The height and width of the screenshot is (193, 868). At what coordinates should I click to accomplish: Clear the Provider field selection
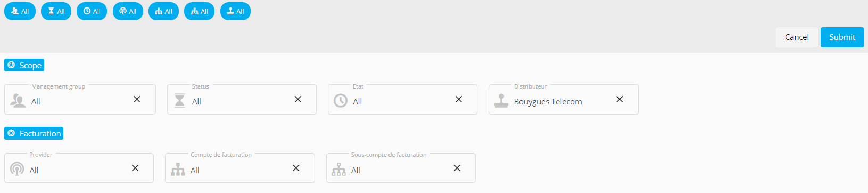click(x=135, y=168)
